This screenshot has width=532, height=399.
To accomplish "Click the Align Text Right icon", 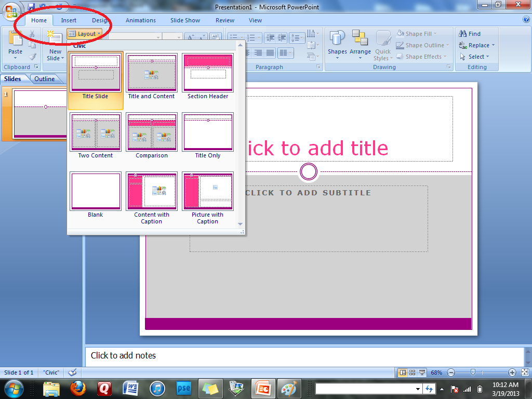I will coord(258,52).
